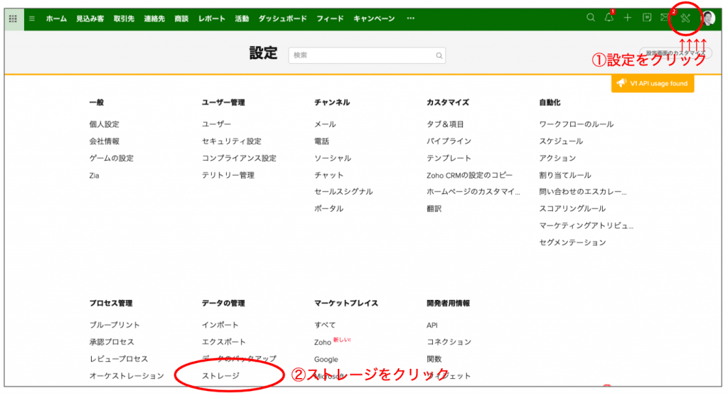Select 個人設定 under 一般

pos(104,124)
